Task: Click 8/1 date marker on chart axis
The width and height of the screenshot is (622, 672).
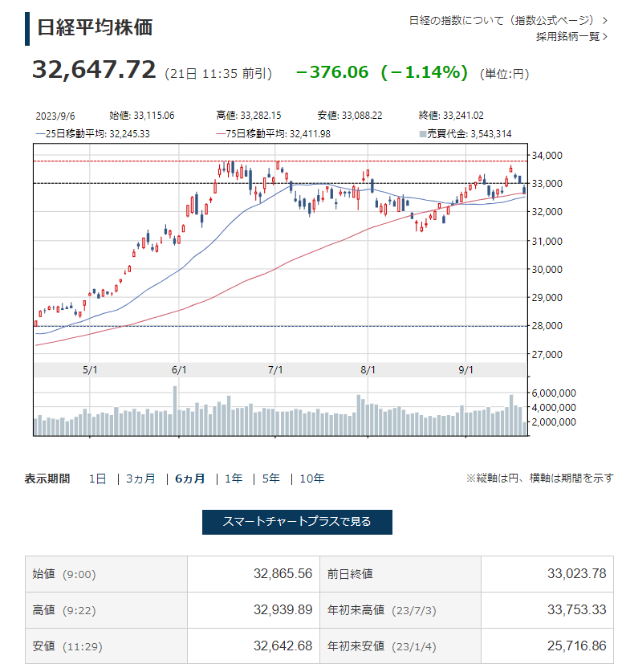Action: click(368, 370)
